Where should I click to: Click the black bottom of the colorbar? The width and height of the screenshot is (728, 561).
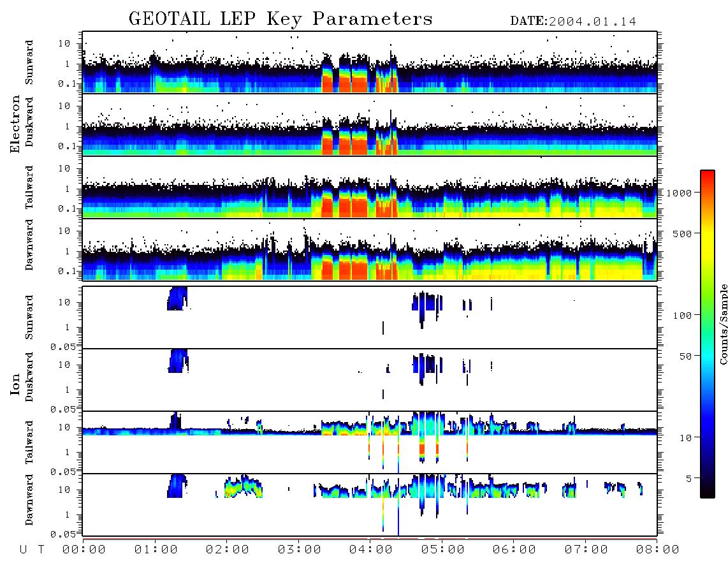[x=708, y=492]
